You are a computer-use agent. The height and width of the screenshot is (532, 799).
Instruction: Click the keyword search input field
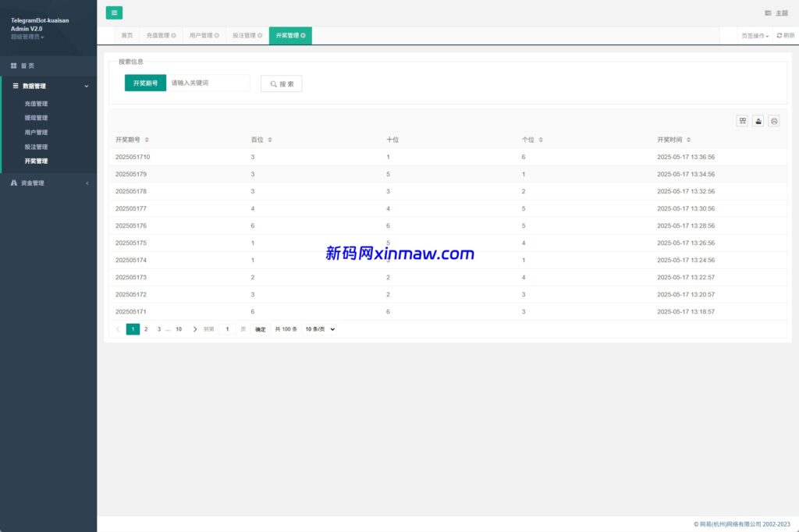[208, 83]
